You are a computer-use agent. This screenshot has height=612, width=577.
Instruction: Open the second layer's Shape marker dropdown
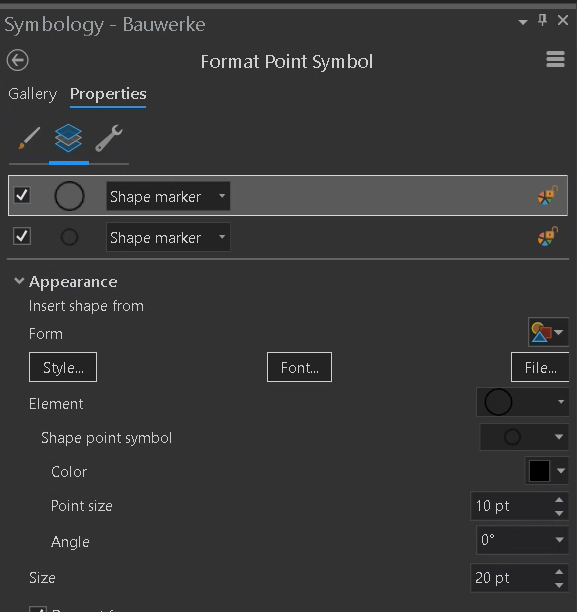pyautogui.click(x=168, y=237)
